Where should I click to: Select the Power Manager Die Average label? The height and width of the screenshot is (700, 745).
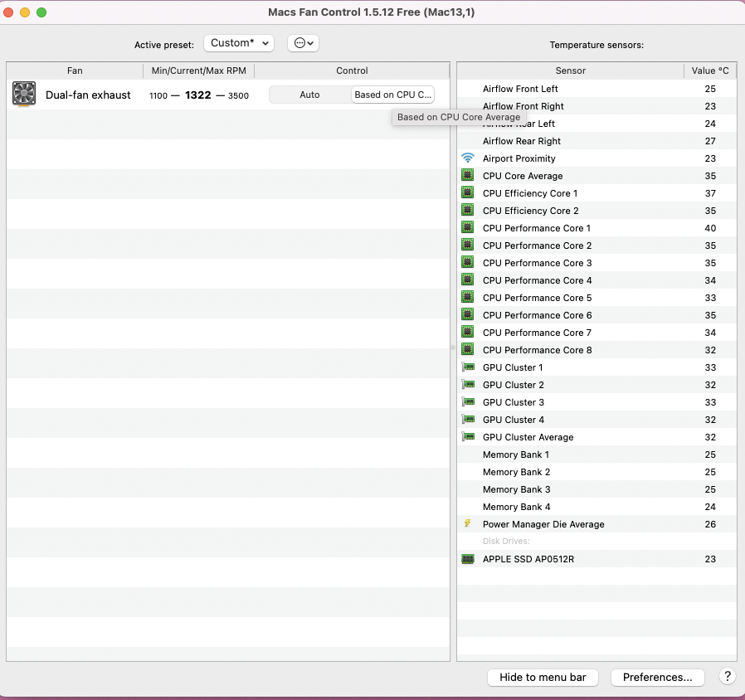(x=543, y=524)
